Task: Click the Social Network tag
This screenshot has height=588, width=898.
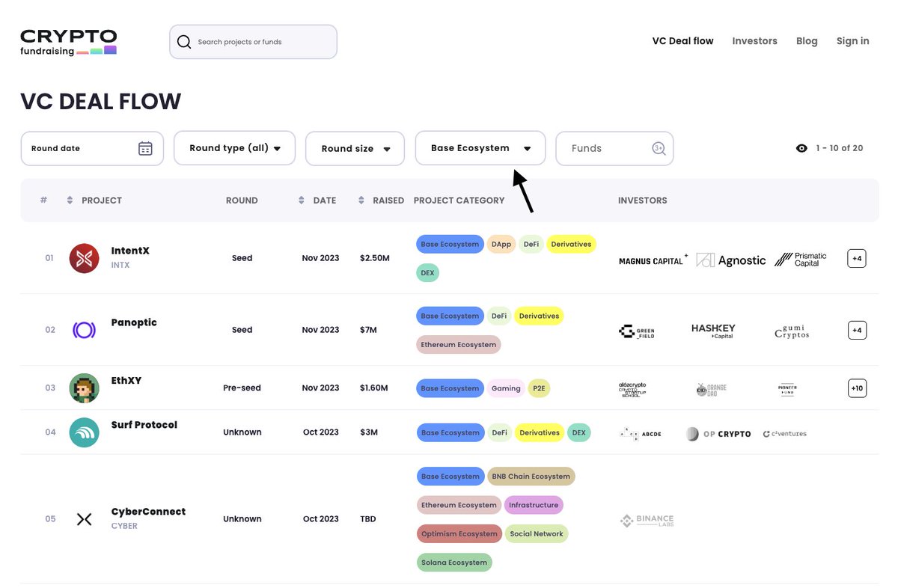Action: click(537, 534)
